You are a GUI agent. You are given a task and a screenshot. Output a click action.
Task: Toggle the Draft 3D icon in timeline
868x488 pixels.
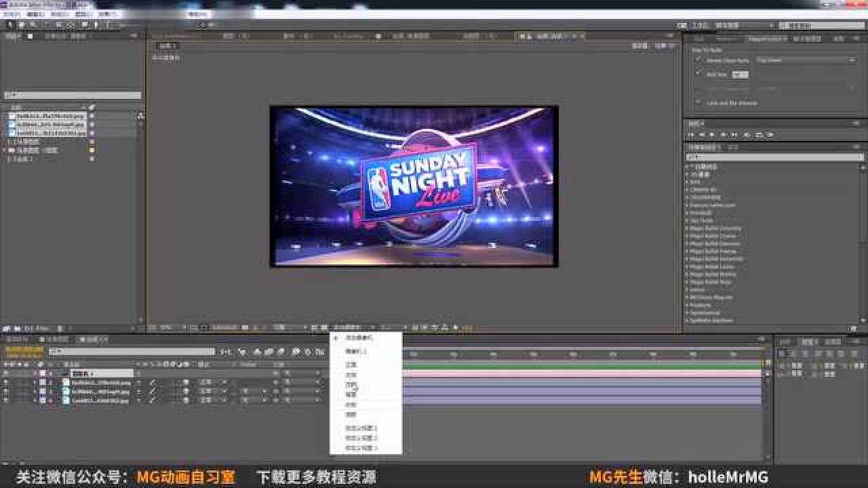(242, 352)
